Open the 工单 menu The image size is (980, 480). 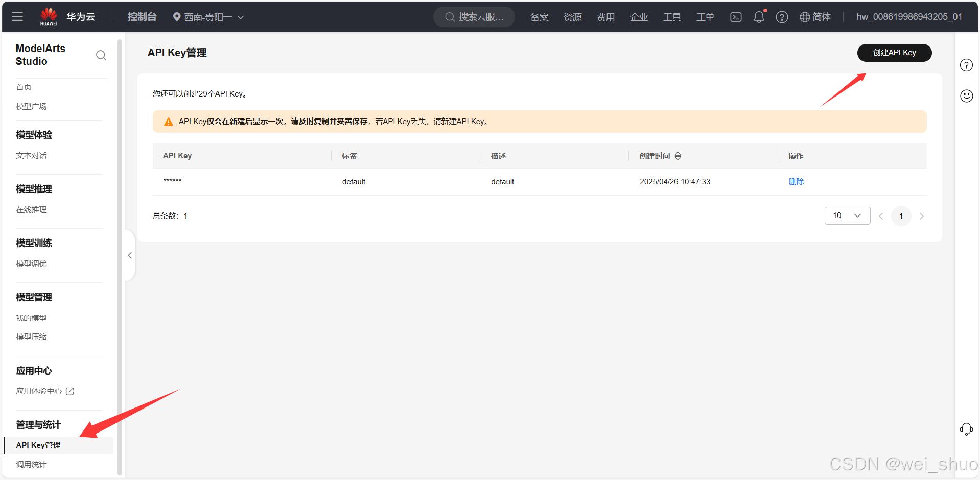(x=705, y=17)
